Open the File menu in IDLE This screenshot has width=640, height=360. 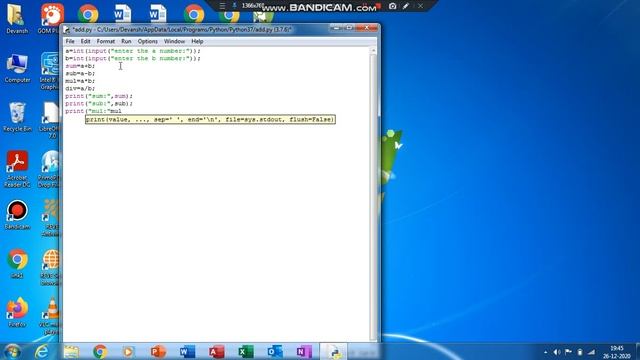click(x=70, y=41)
